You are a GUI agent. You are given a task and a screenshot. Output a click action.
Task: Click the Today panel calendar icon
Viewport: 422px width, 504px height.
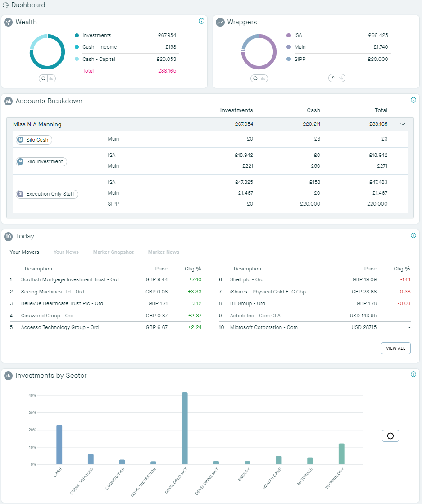pos(8,236)
